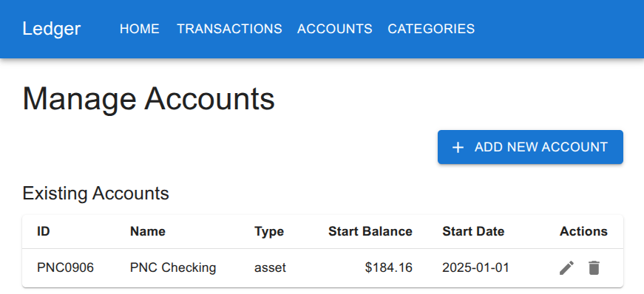Image resolution: width=644 pixels, height=294 pixels.
Task: Delete PNC Checking using the trash icon
Action: [594, 267]
